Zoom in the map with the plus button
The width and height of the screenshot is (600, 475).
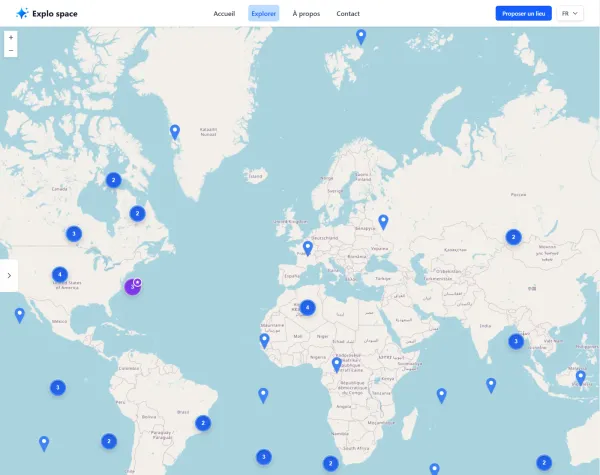pyautogui.click(x=11, y=38)
